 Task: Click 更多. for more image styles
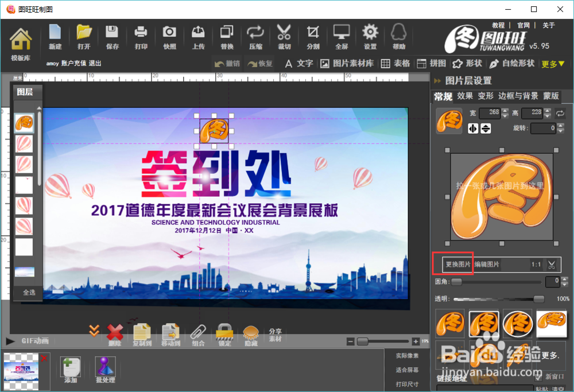click(550, 355)
